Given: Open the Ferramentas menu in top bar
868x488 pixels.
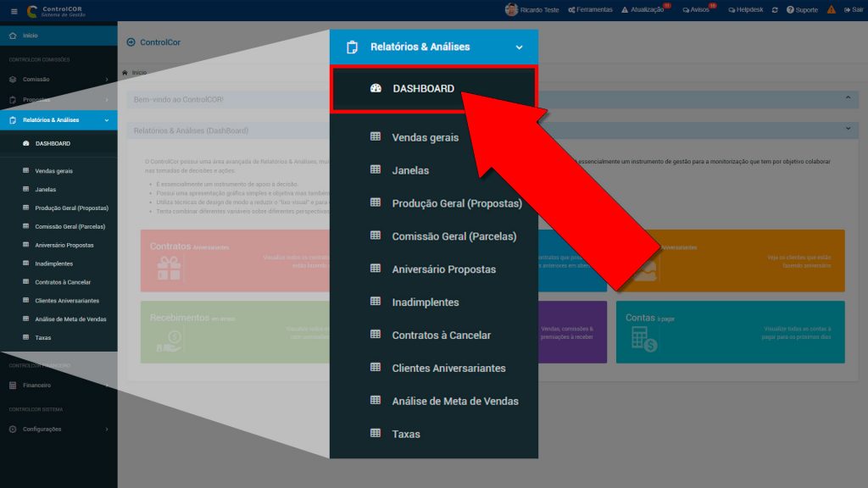Looking at the screenshot, I should (x=590, y=10).
